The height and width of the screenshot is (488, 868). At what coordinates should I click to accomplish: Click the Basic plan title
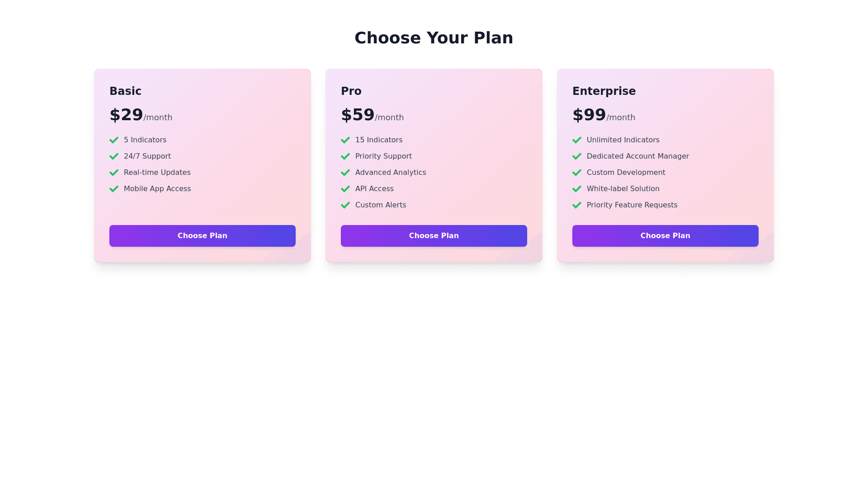coord(125,91)
